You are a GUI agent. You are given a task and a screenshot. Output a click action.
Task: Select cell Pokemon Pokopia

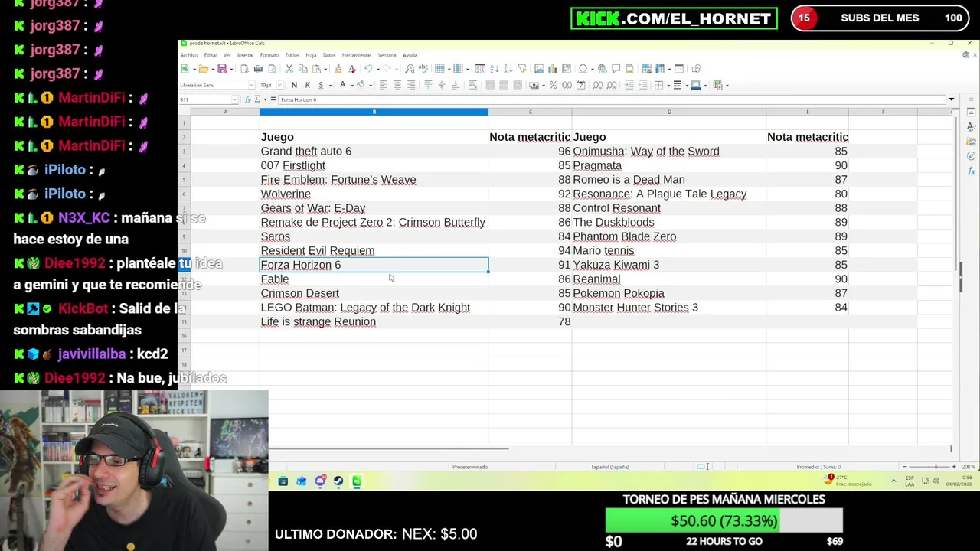pos(668,293)
